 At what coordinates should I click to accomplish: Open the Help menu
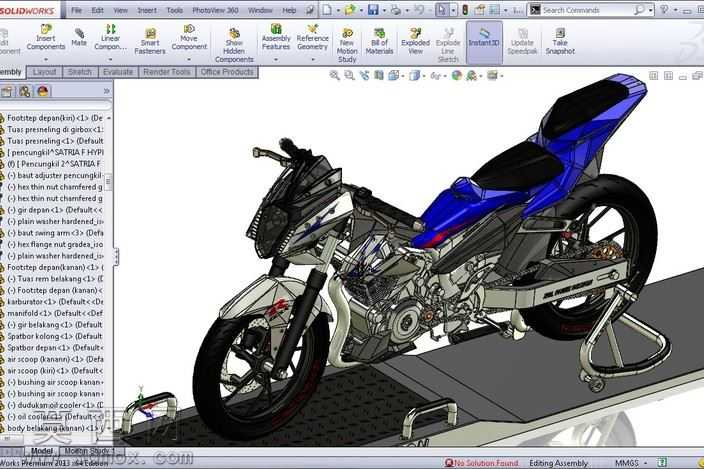click(x=289, y=10)
